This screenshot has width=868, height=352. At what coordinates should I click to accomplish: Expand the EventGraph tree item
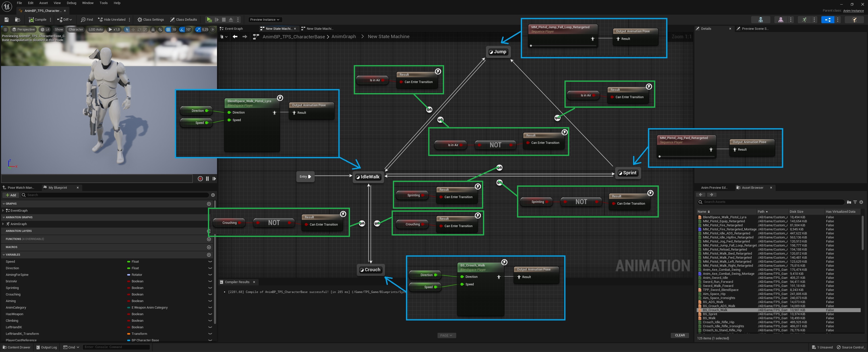(x=3, y=210)
